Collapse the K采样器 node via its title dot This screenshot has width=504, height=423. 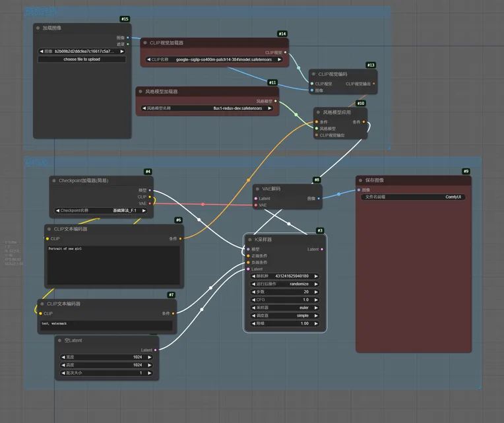click(x=250, y=240)
